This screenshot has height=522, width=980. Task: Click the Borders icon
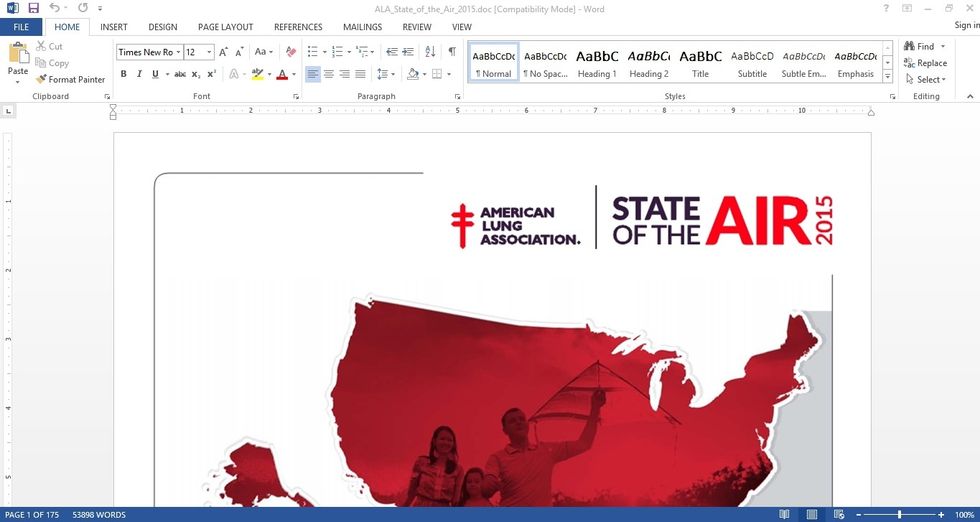tap(437, 74)
